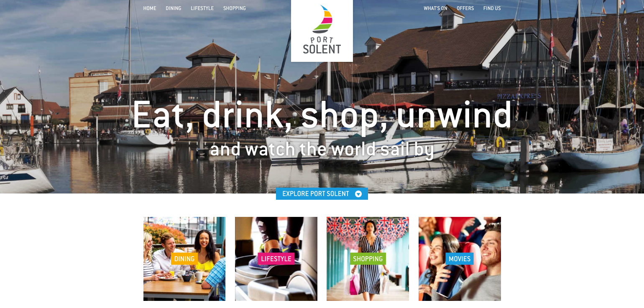This screenshot has width=644, height=308.
Task: Open the WHAT'S ON page
Action: [x=435, y=8]
